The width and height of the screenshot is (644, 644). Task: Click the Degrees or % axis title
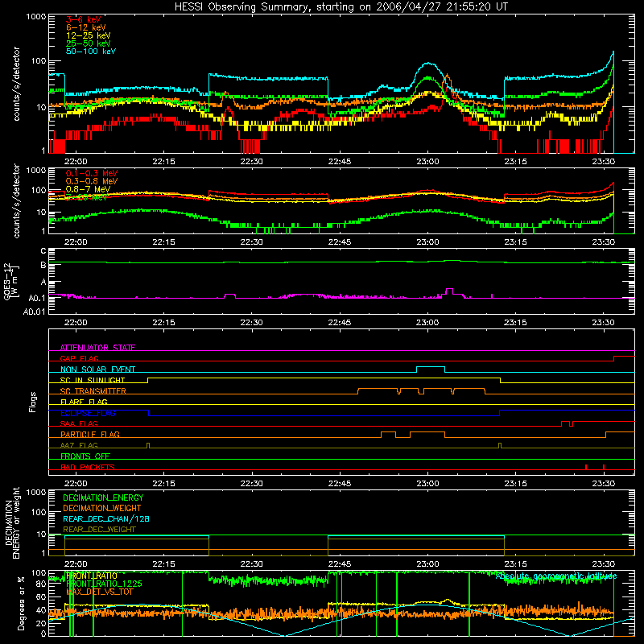point(21,603)
